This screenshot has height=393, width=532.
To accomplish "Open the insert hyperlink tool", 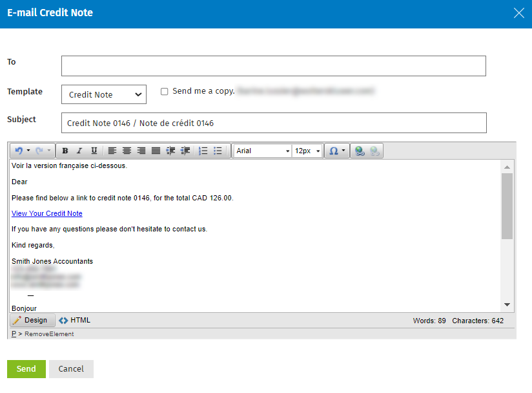I will pyautogui.click(x=360, y=151).
